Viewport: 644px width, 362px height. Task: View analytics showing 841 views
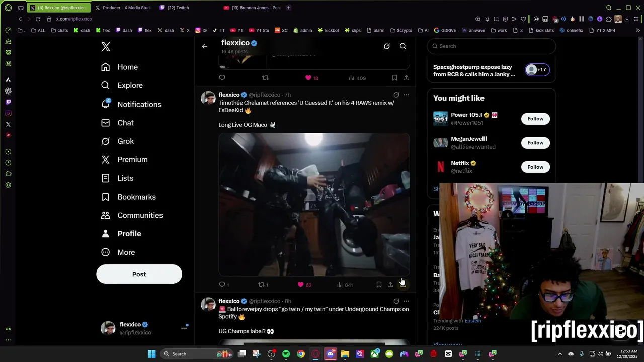coord(345,285)
